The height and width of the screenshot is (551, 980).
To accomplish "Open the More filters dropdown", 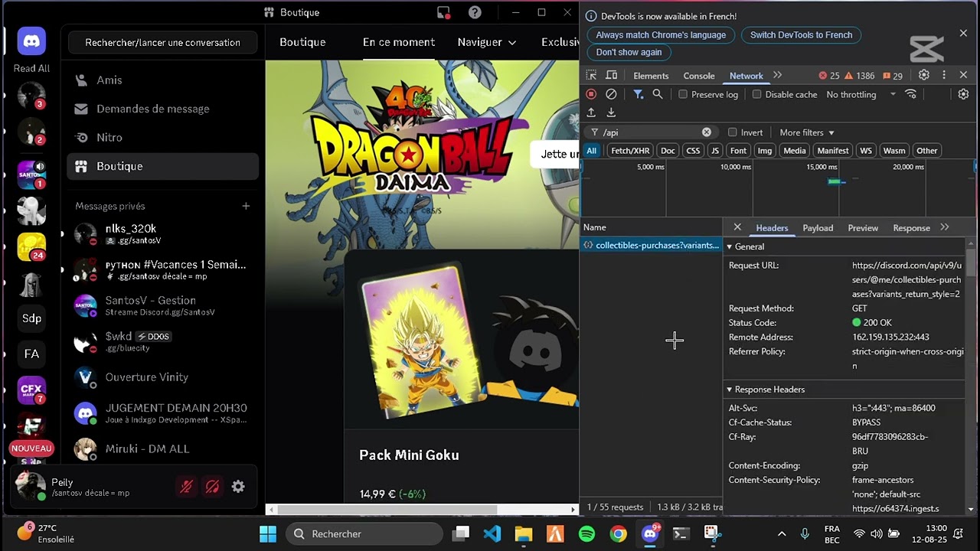I will click(x=807, y=132).
